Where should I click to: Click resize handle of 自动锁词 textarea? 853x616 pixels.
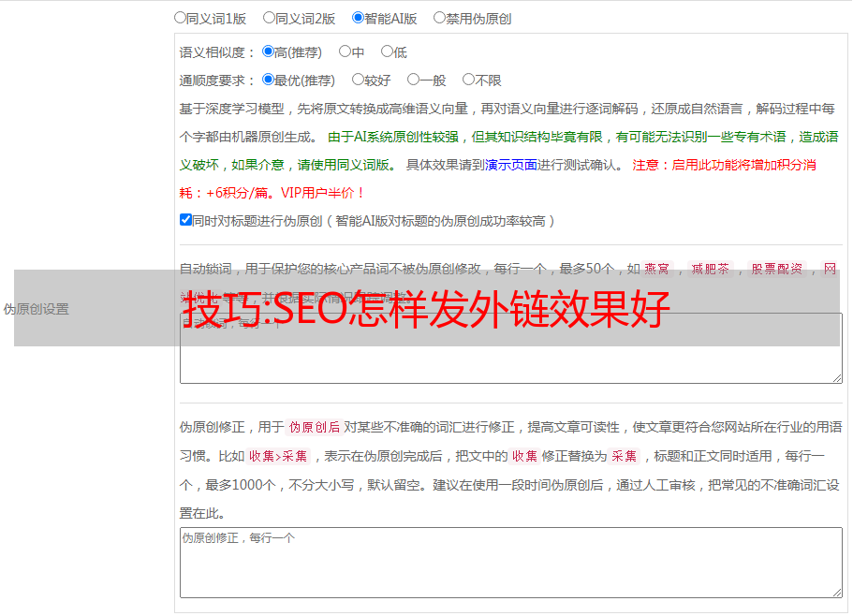(x=837, y=378)
